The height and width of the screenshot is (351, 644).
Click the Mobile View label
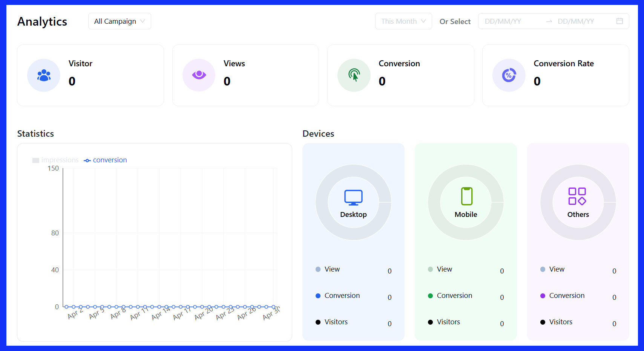pos(445,269)
